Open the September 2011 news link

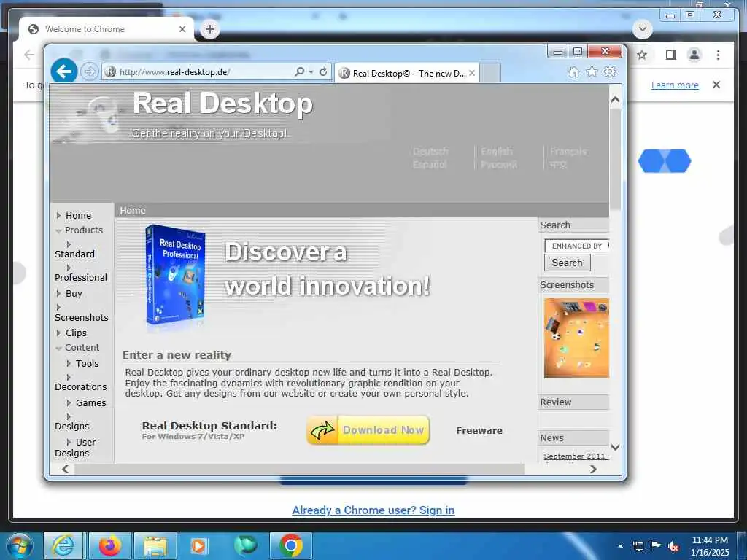[x=576, y=456]
